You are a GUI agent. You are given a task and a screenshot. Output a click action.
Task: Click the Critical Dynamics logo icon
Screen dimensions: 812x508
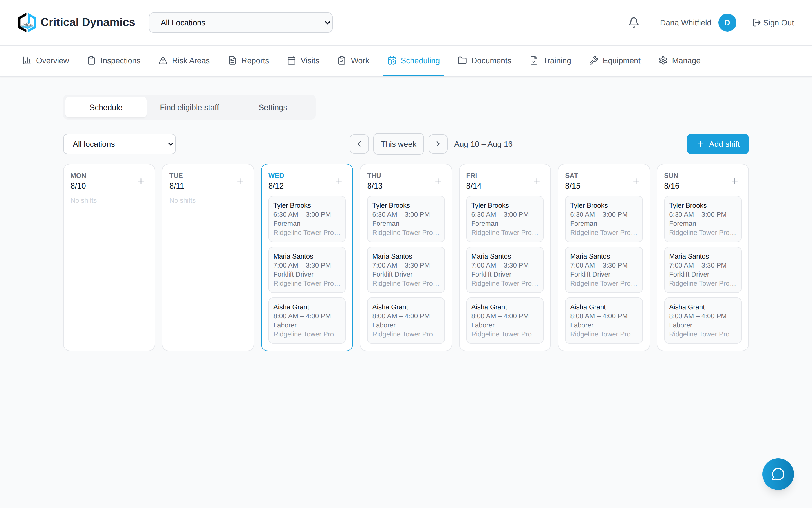point(27,23)
